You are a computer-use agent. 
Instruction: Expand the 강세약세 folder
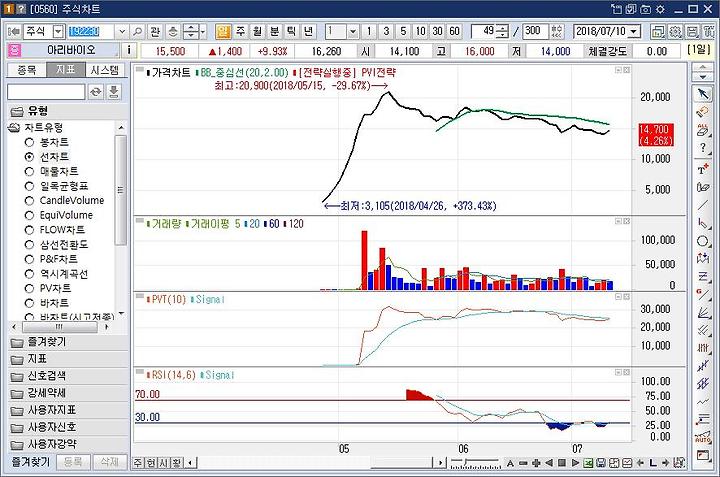pos(68,393)
